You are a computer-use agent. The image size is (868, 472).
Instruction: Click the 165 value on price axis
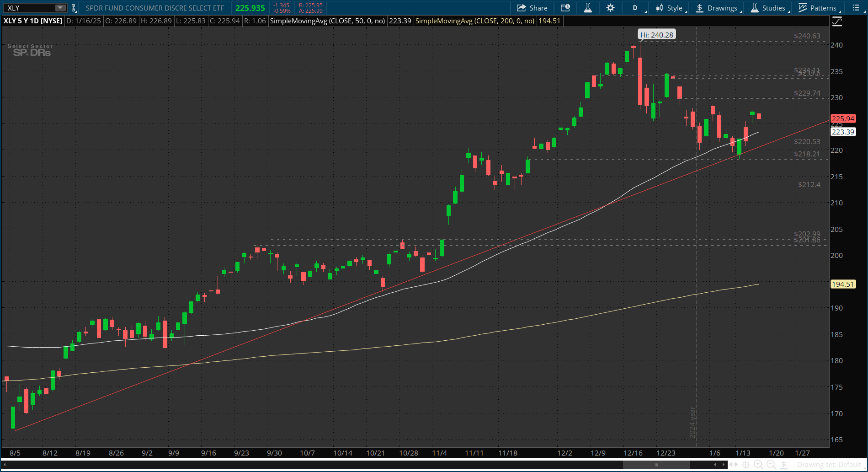837,440
